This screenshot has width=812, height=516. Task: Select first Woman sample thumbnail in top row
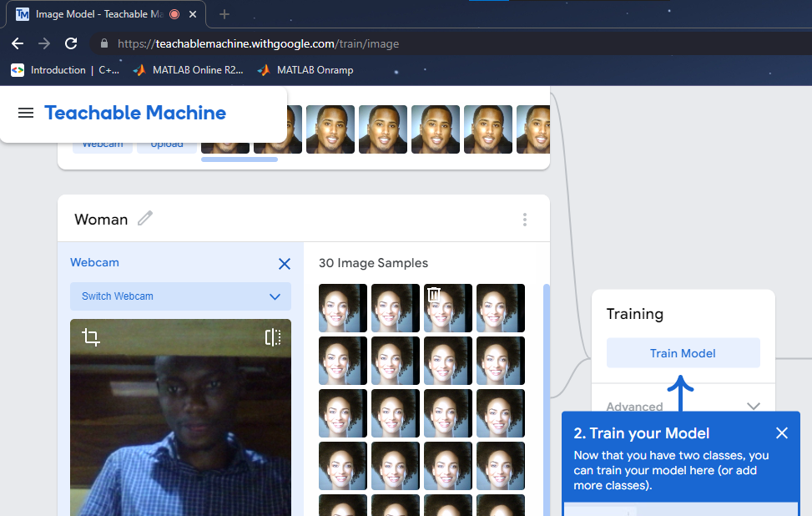pos(343,308)
